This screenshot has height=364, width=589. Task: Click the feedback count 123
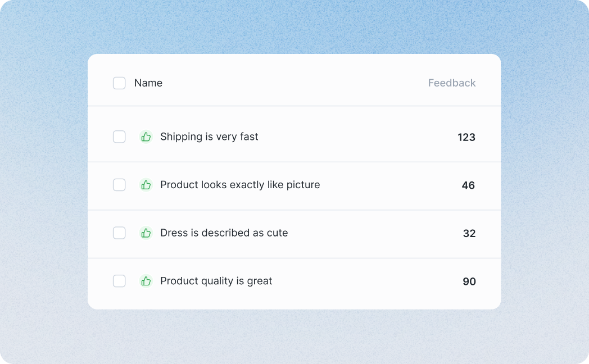[x=466, y=138]
